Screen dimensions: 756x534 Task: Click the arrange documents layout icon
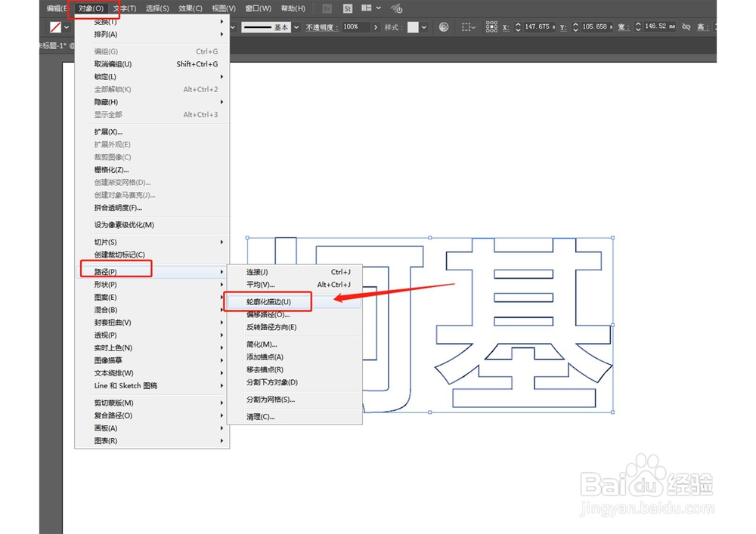(x=367, y=8)
